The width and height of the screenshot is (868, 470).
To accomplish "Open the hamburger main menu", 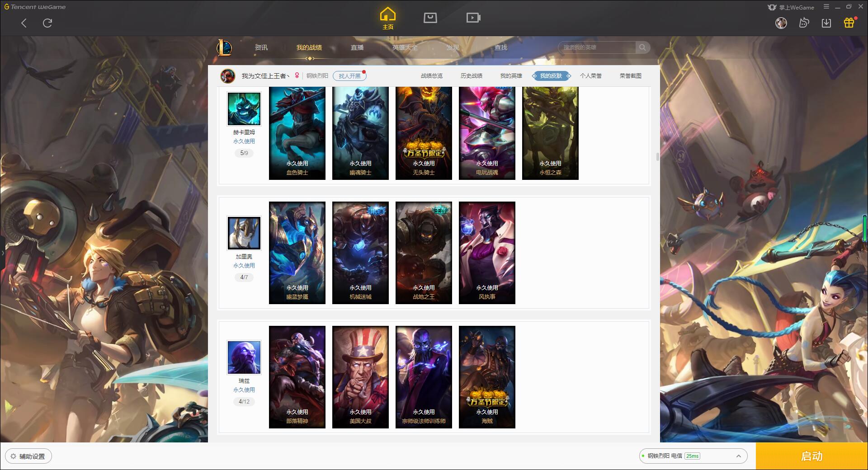I will (x=826, y=7).
